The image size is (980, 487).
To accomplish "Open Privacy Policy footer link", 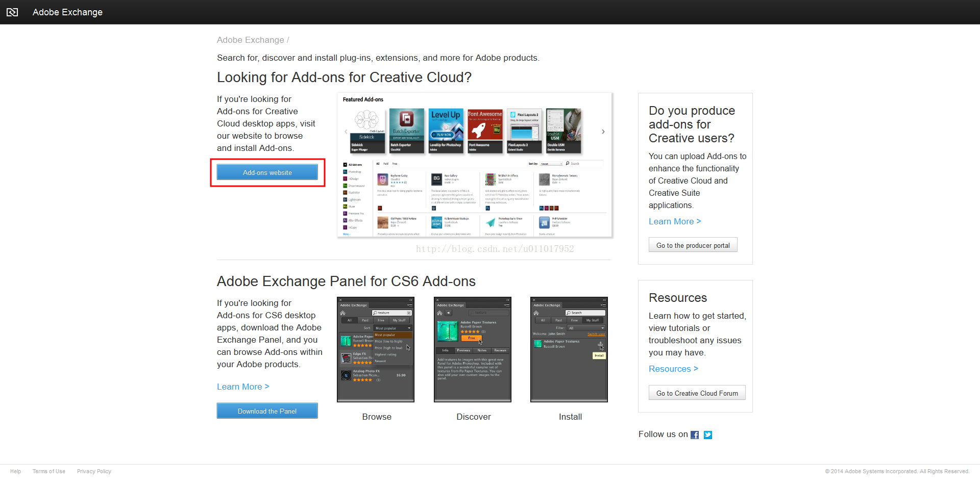I will coord(94,471).
